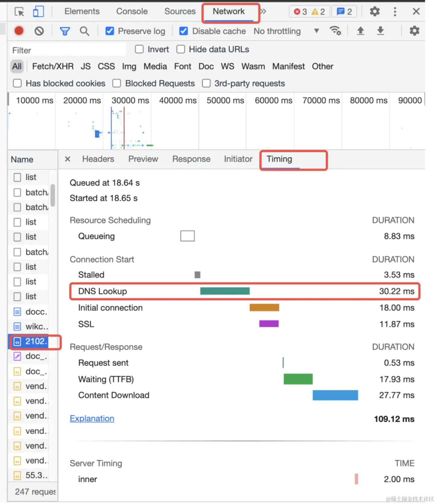Viewport: 436px width, 504px height.
Task: Click the Name column header
Action: pos(32,159)
